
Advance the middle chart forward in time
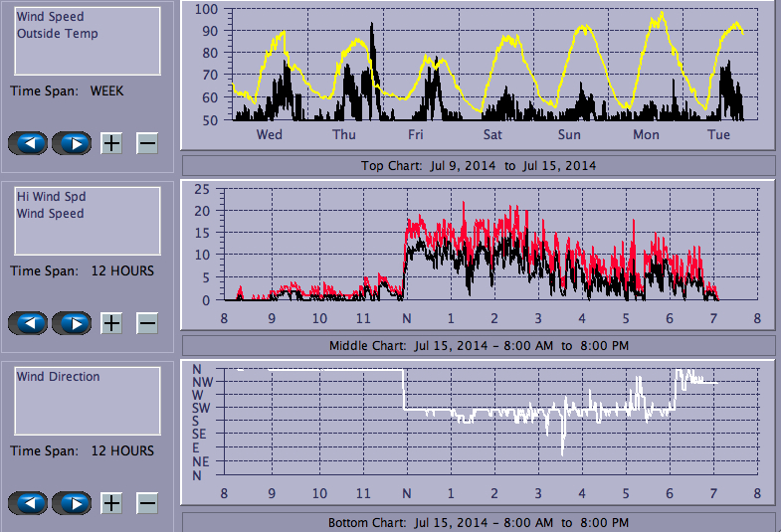tap(72, 323)
